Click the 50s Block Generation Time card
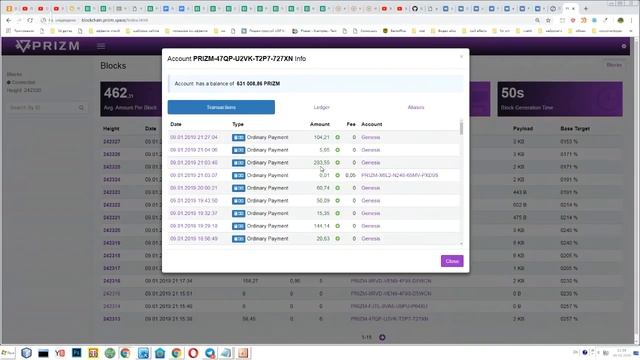Image resolution: width=640 pixels, height=360 pixels. [560, 99]
